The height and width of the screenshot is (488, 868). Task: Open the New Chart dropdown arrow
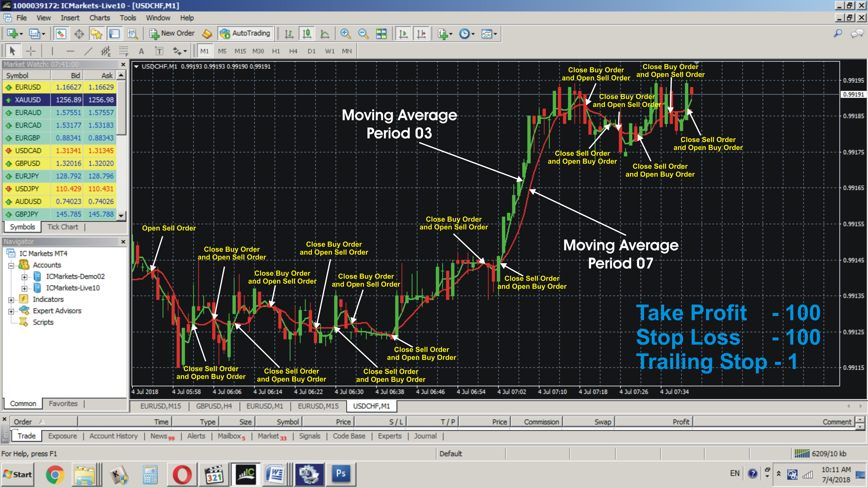coord(21,34)
